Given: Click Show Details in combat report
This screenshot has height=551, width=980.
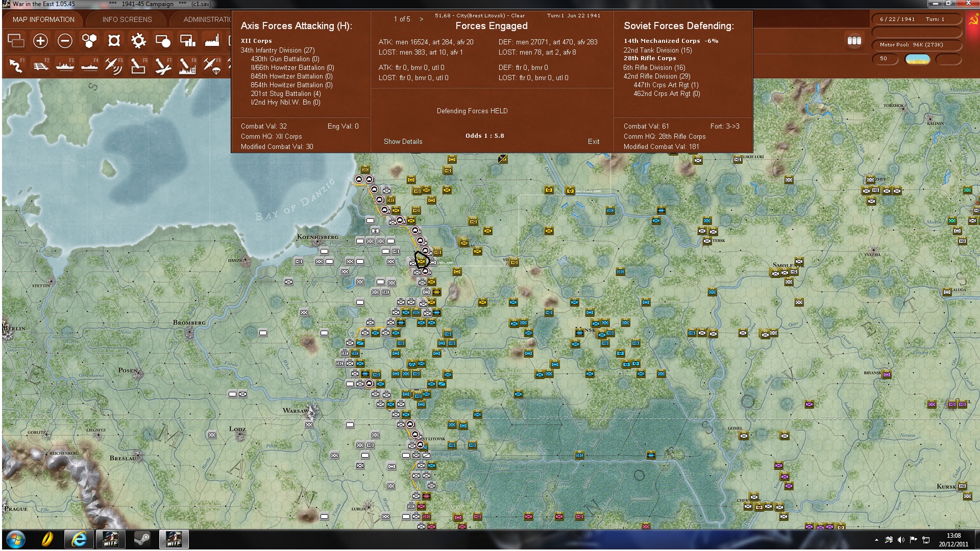Looking at the screenshot, I should [403, 141].
